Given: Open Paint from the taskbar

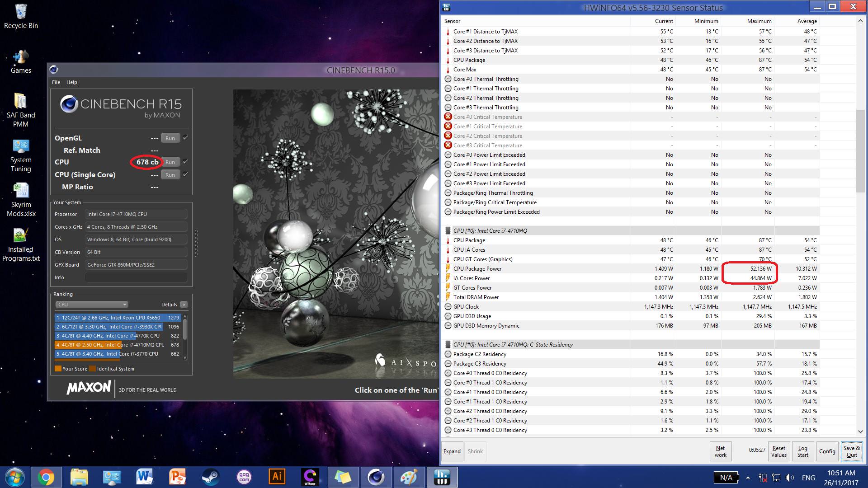Looking at the screenshot, I should click(x=409, y=477).
